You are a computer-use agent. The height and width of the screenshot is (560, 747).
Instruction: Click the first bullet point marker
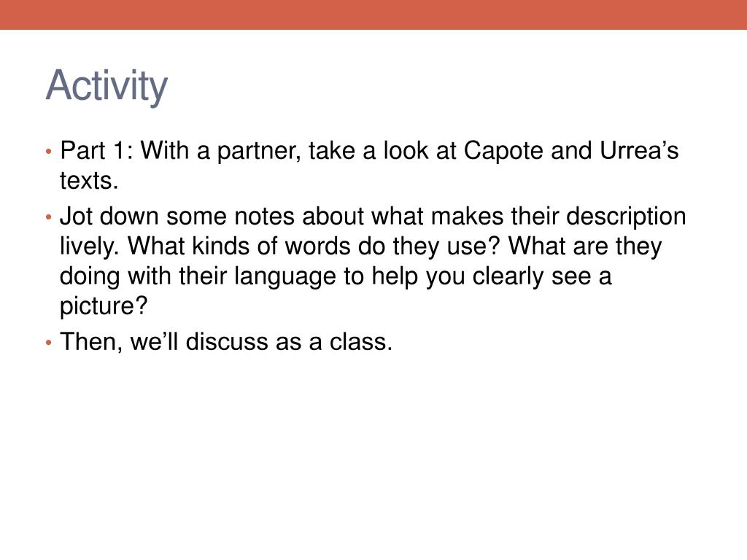(48, 152)
